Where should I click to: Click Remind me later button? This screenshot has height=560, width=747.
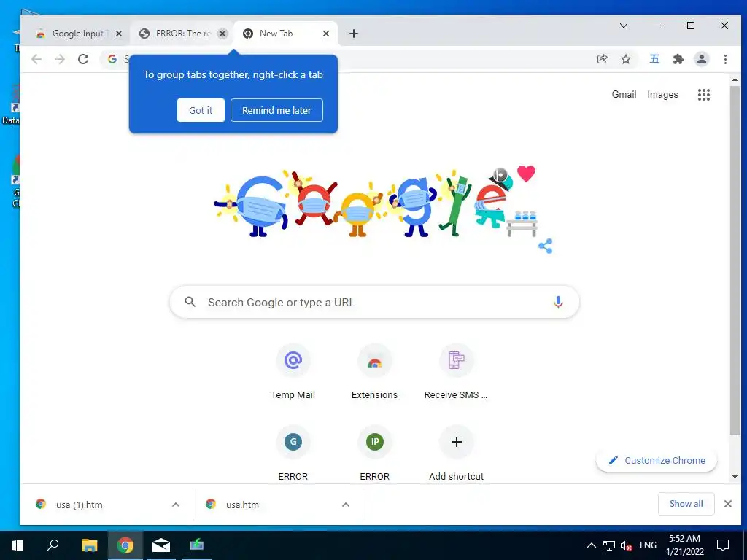point(276,110)
